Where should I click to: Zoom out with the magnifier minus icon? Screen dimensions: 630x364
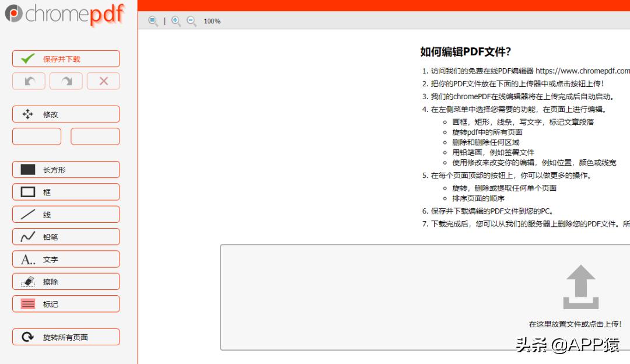coord(191,21)
